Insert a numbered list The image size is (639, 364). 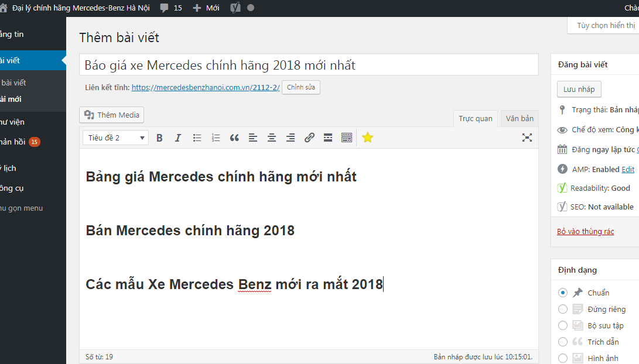click(216, 138)
